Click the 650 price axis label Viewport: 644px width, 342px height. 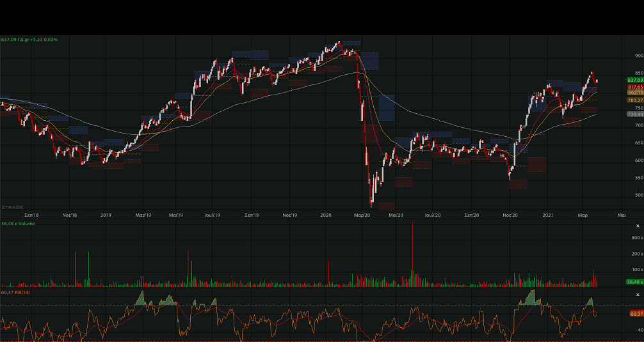click(x=639, y=143)
